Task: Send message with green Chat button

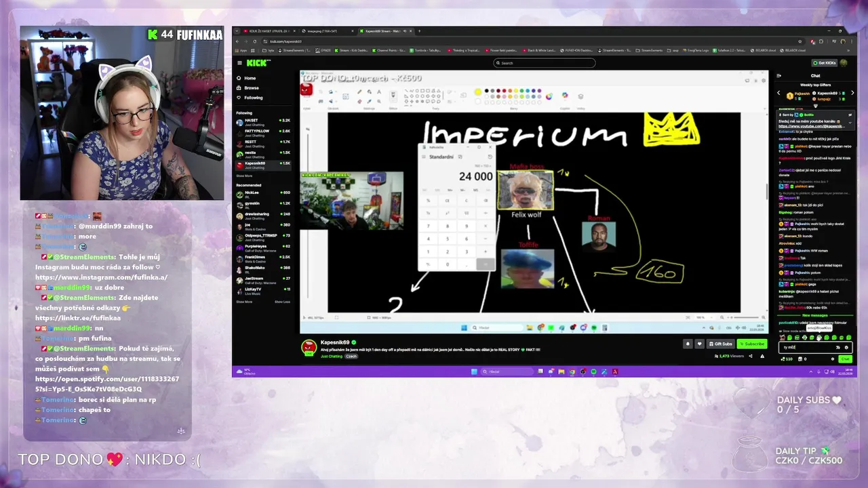Action: [x=845, y=359]
